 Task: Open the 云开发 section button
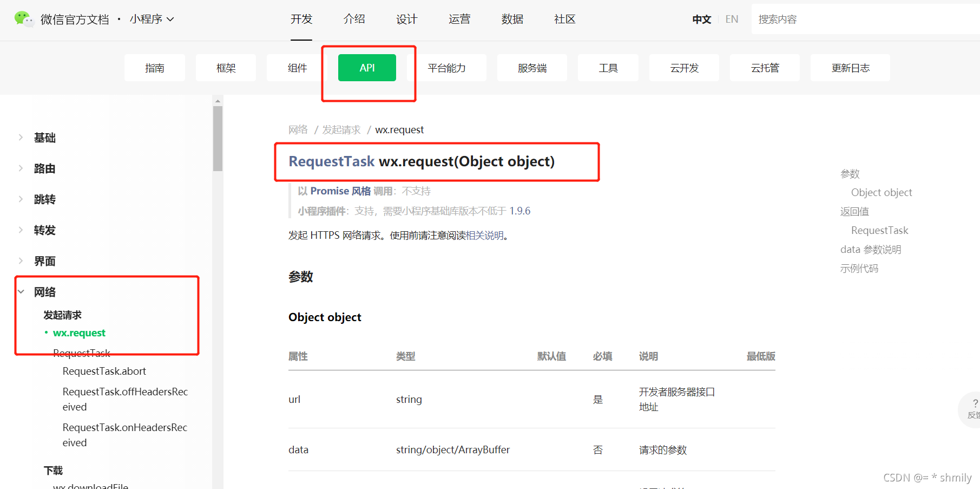[x=684, y=68]
